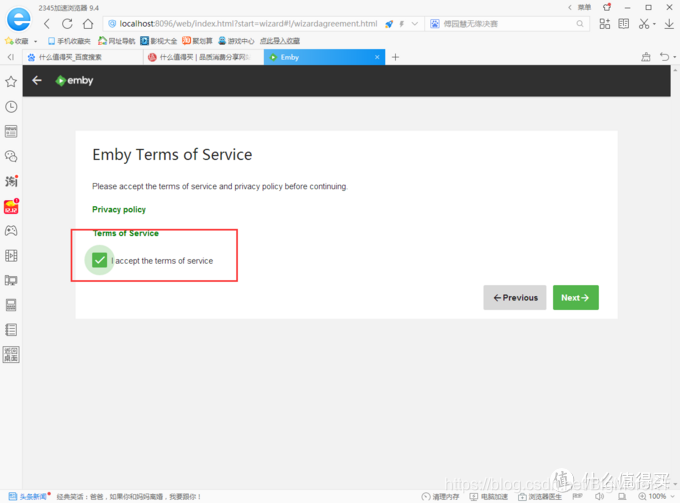Open history clock in left sidebar

point(11,107)
